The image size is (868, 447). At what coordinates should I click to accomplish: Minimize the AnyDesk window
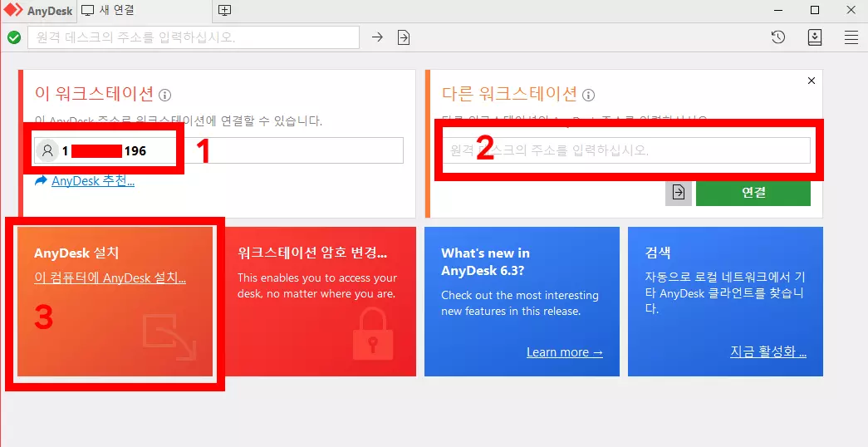[777, 10]
